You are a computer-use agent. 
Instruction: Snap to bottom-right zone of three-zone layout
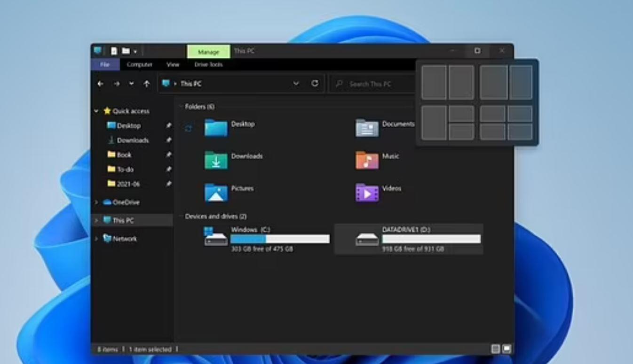tap(461, 132)
